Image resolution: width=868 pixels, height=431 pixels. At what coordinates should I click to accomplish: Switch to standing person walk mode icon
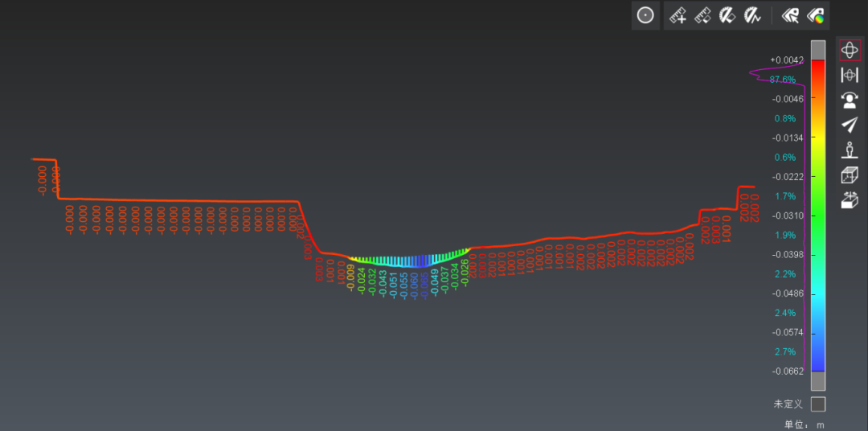(x=850, y=150)
